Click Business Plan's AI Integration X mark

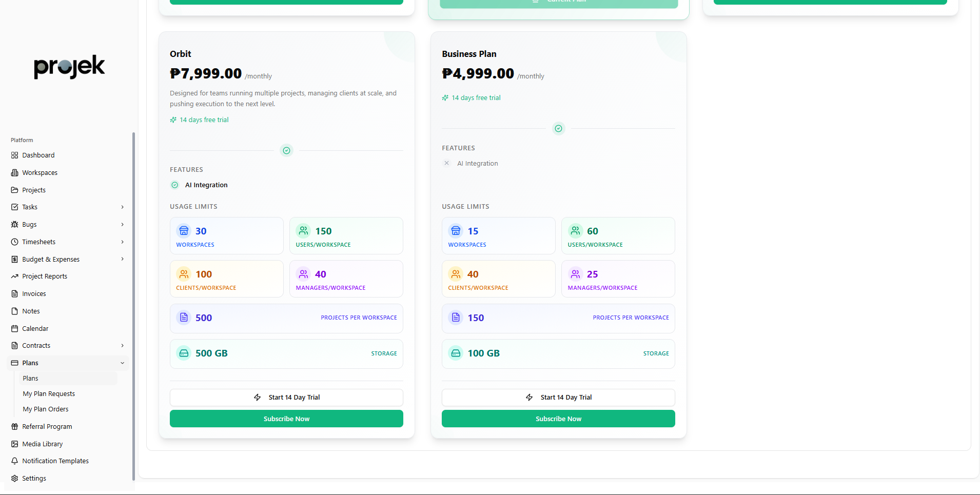click(446, 164)
